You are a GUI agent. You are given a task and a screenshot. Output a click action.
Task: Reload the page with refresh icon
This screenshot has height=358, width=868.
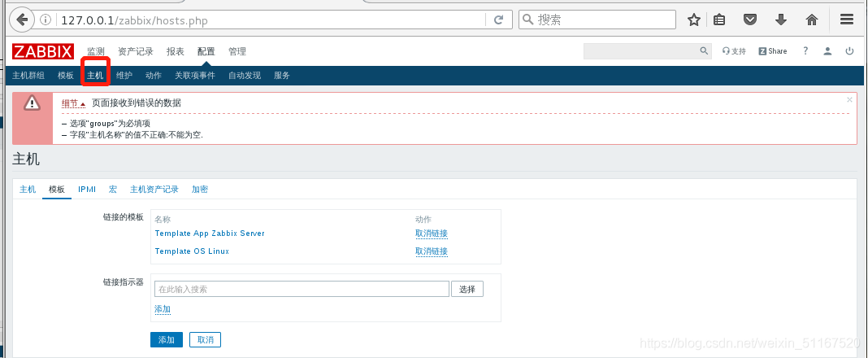coord(499,20)
